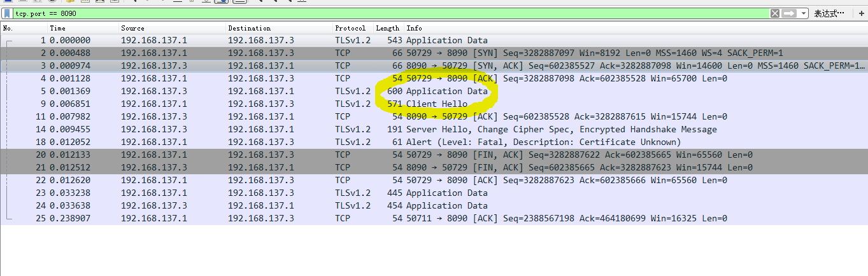Click the display filter bookmark icon
The image size is (868, 276).
tap(6, 13)
